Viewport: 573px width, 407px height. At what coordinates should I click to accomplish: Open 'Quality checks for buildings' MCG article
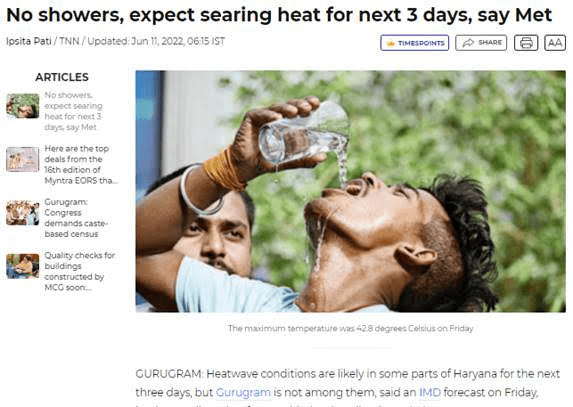79,271
